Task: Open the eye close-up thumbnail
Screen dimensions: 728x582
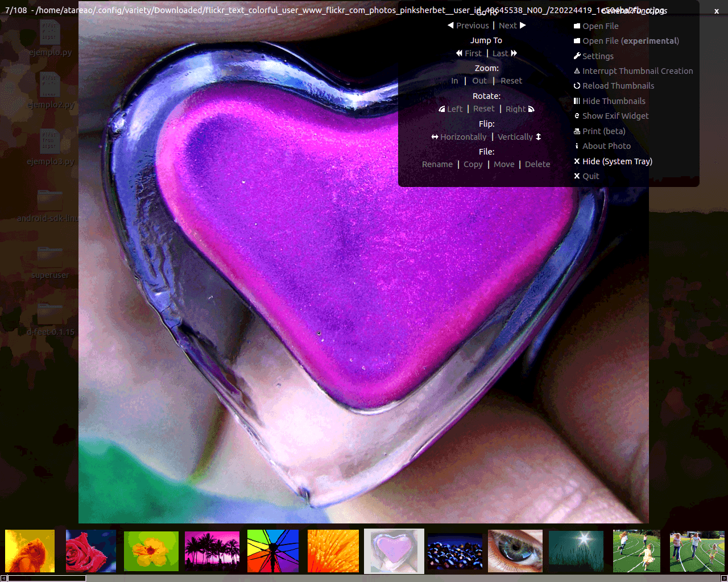Action: tap(515, 551)
